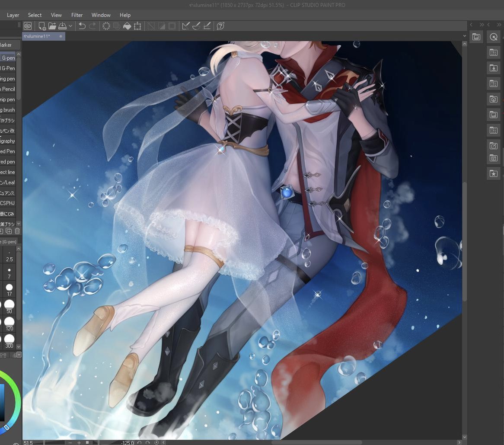
Task: Open Clip Studio launcher icon
Action: [x=28, y=26]
